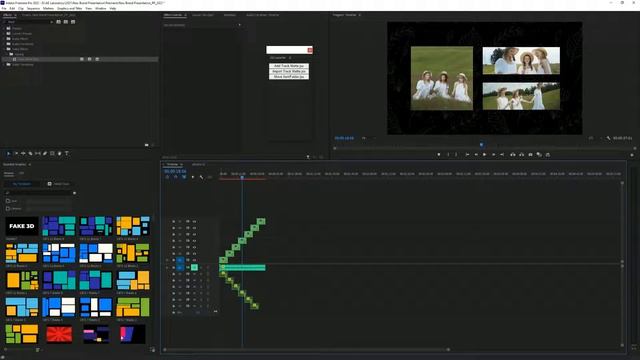This screenshot has height=360, width=640.
Task: Select My Templates in Essential Graphics
Action: [22, 184]
